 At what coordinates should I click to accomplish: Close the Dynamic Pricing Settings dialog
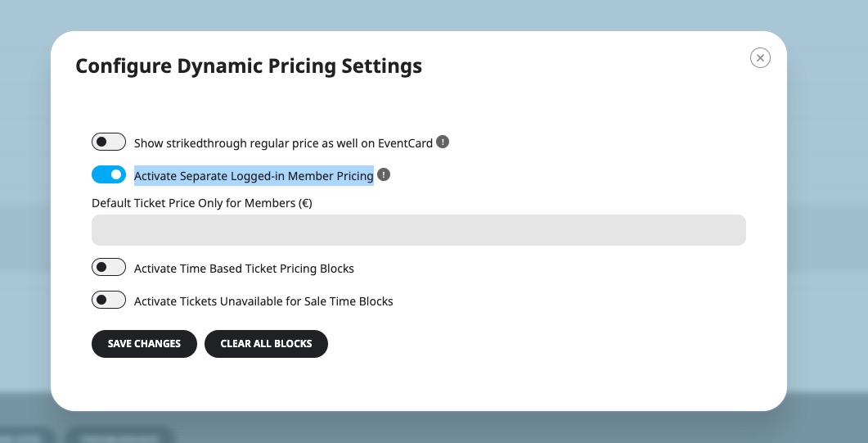click(760, 57)
